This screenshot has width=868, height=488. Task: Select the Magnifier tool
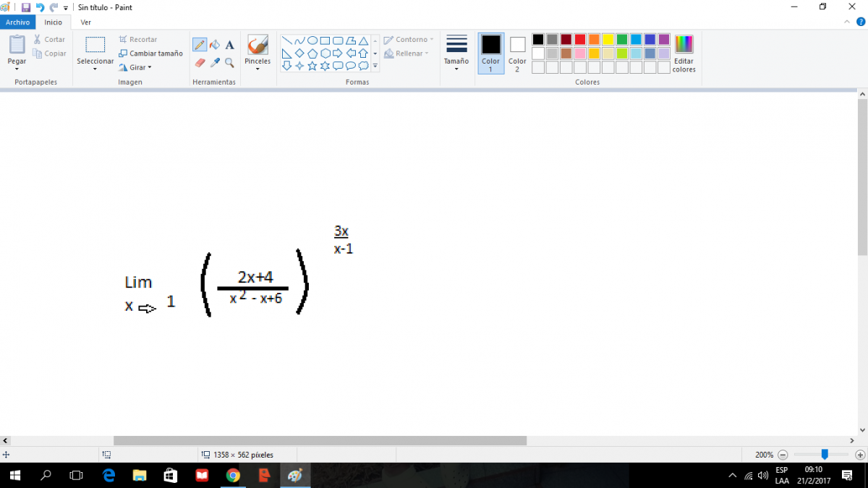coord(229,63)
